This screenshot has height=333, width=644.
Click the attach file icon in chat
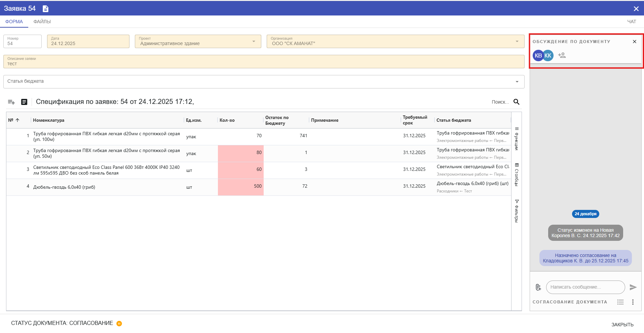(538, 287)
